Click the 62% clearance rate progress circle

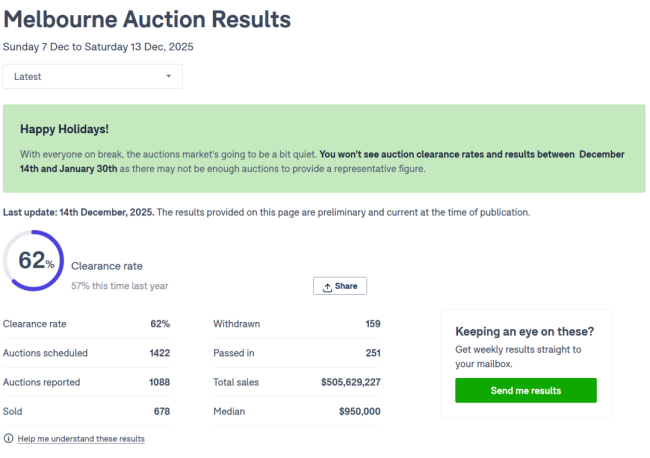click(34, 261)
